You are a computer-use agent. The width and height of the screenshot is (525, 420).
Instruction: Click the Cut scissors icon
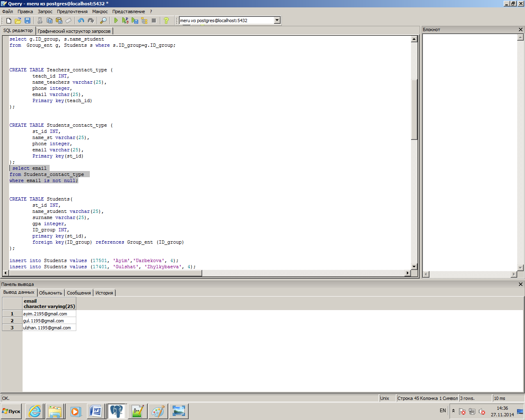[40, 21]
